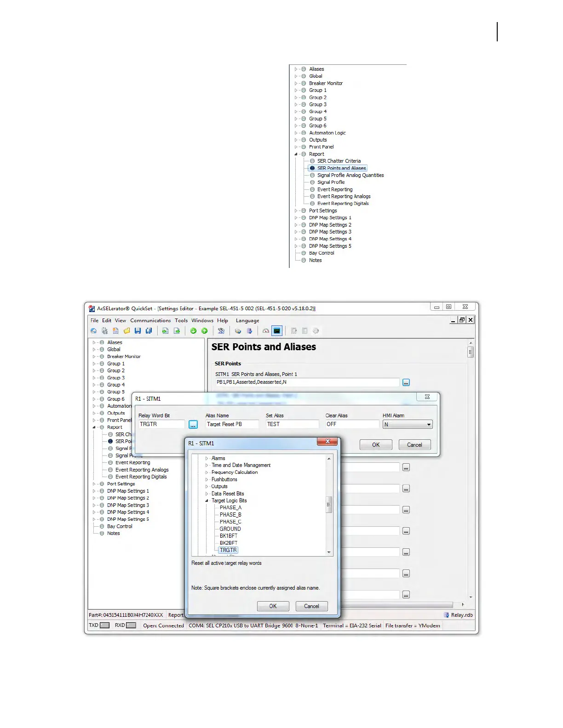Select Event Reporting Digitals in QuickSet tree

pos(141,477)
